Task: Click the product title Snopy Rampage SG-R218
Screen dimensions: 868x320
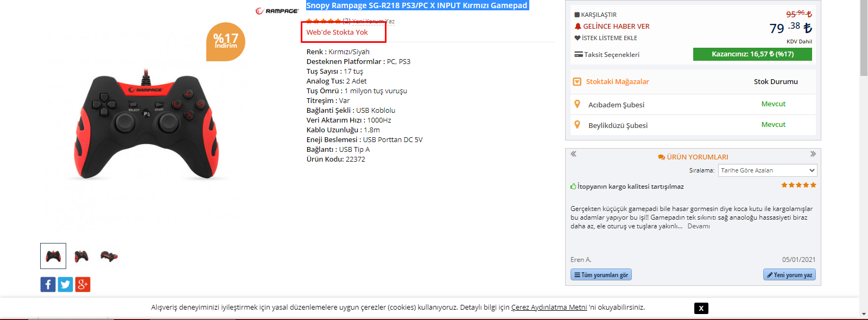Action: point(416,5)
